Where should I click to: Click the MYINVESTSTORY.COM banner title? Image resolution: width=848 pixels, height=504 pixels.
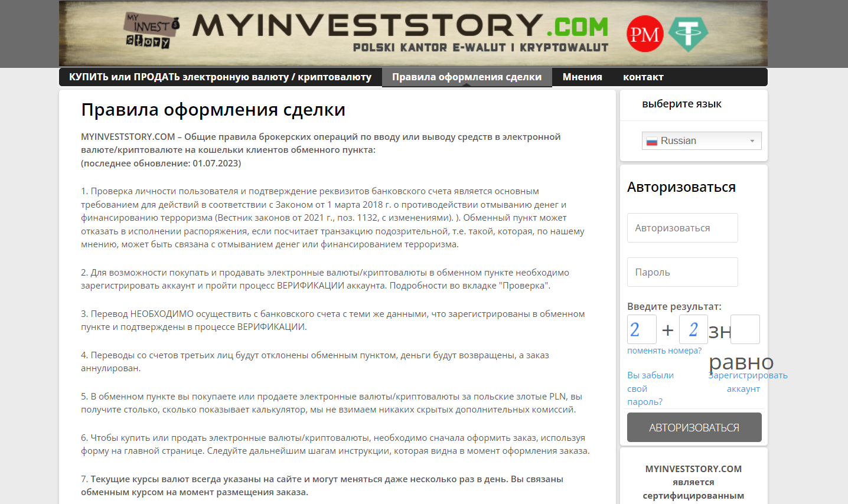[400, 26]
